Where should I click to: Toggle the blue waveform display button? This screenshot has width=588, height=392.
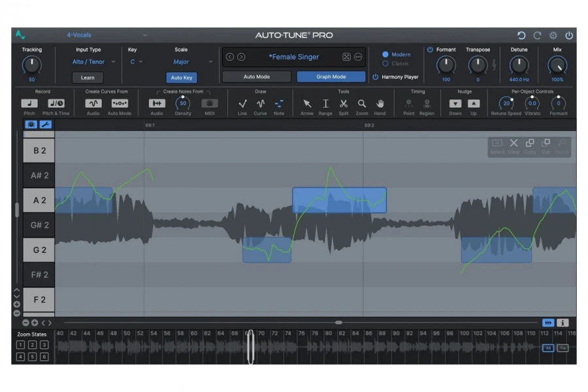point(31,125)
